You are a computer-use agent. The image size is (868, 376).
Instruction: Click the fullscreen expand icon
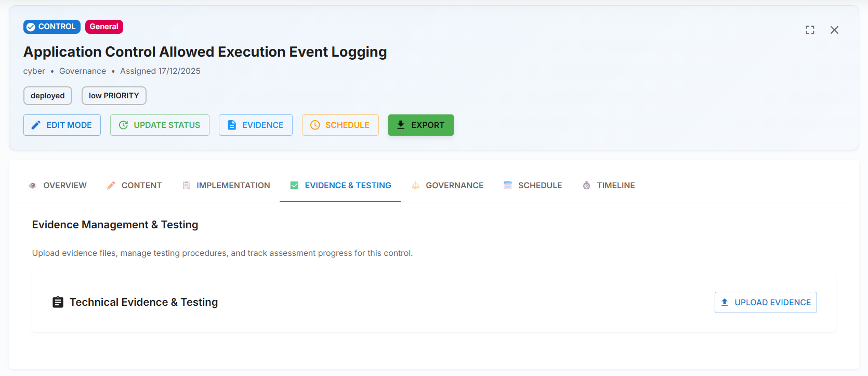[810, 30]
